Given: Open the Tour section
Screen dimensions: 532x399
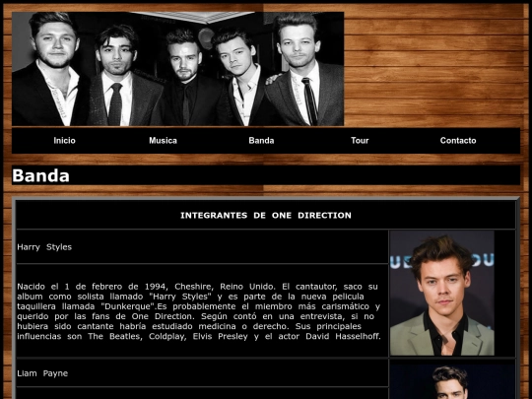Looking at the screenshot, I should click(x=360, y=141).
